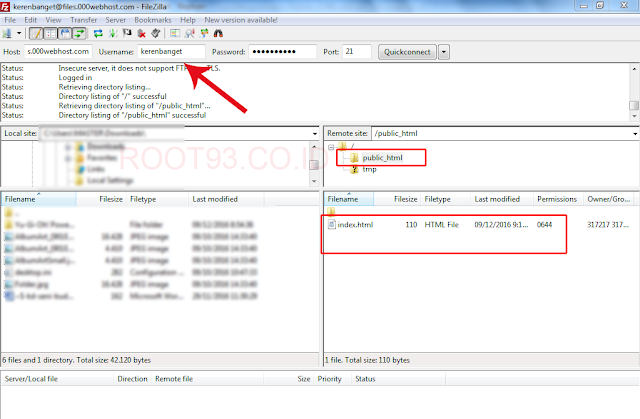Image resolution: width=640 pixels, height=419 pixels.
Task: Open the Transfer menu
Action: click(x=84, y=20)
